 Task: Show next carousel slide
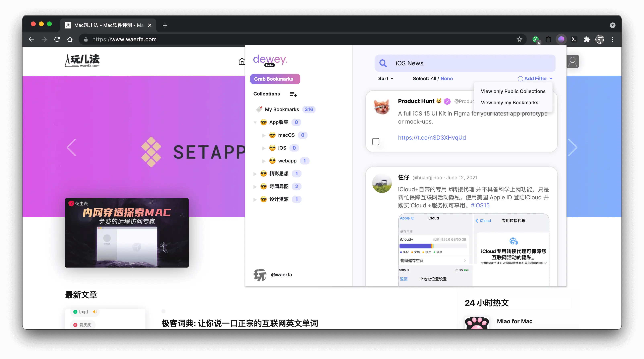point(573,148)
